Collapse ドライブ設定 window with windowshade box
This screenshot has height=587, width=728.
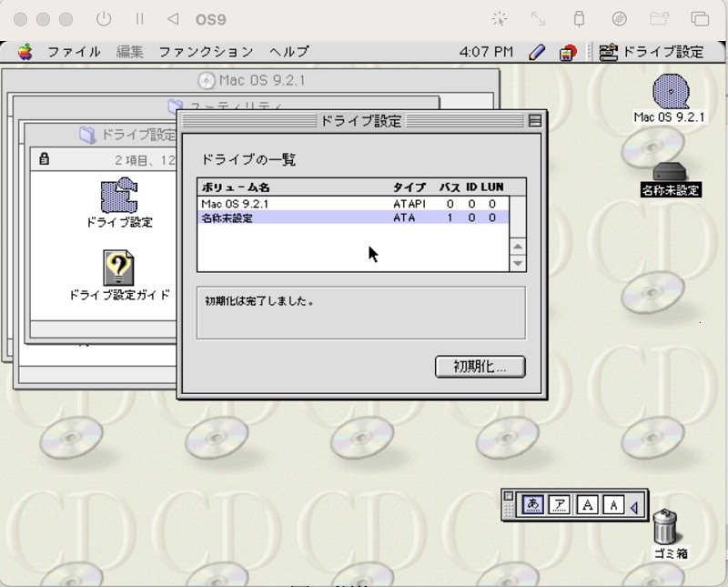tap(535, 121)
